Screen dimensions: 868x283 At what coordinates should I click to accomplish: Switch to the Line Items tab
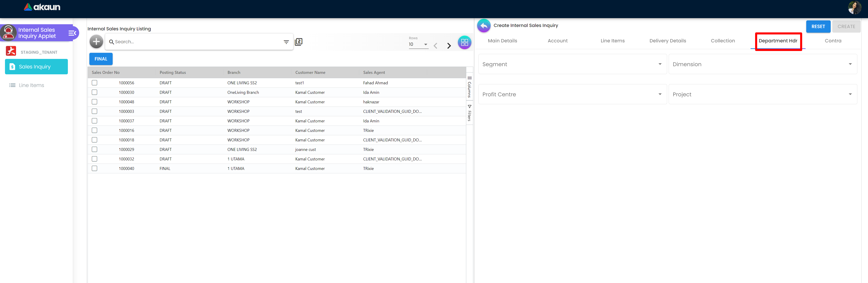coord(612,41)
